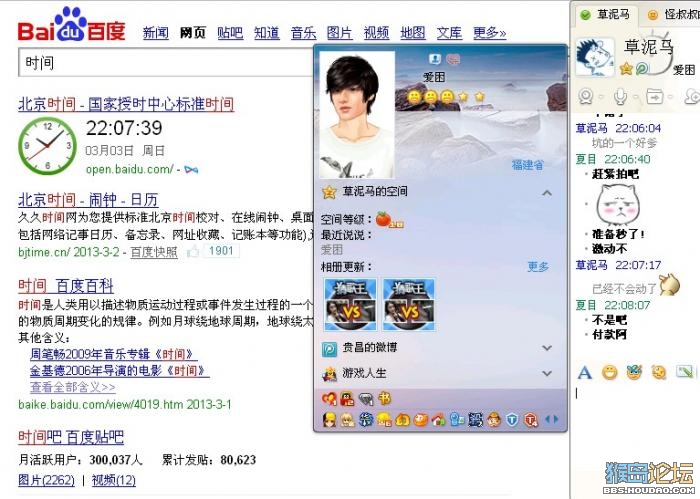Click the 更多 link beside 相册更新
The height and width of the screenshot is (499, 700).
click(x=538, y=267)
